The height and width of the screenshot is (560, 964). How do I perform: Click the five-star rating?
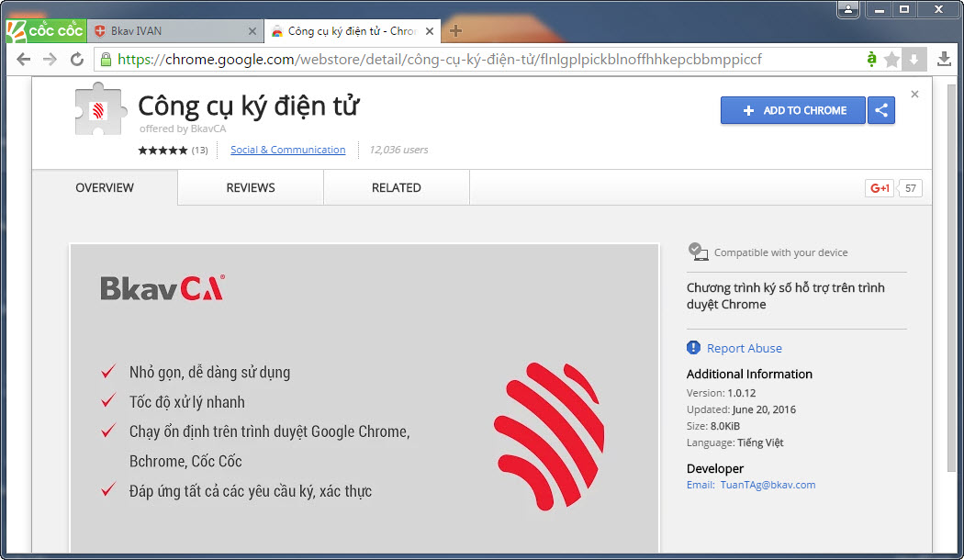163,150
